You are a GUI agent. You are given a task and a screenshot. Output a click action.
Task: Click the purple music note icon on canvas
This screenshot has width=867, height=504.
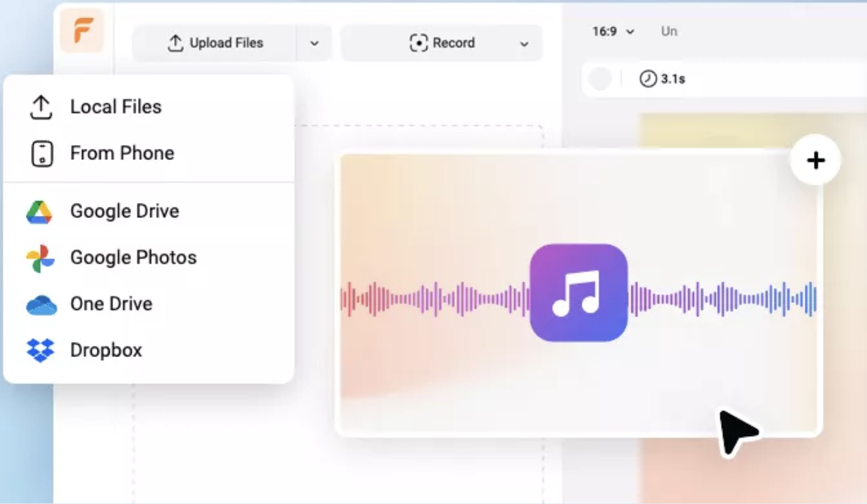click(578, 293)
